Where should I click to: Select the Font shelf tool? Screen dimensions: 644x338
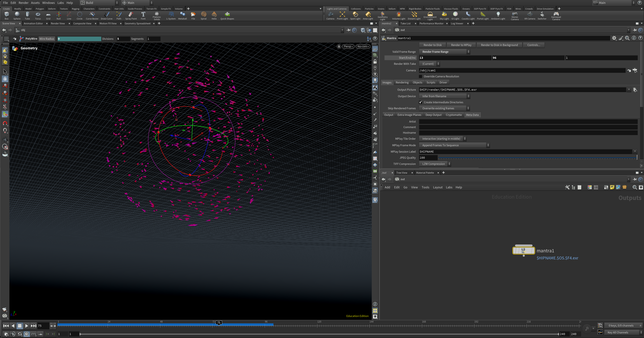pos(143,15)
